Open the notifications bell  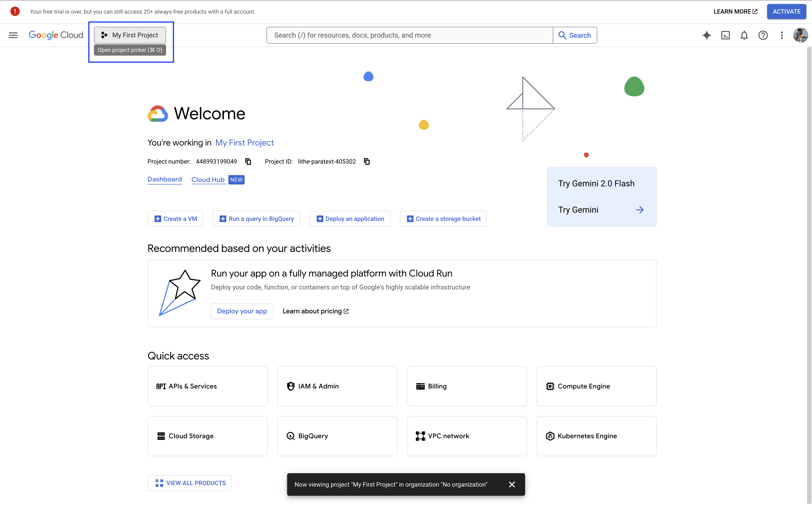coord(744,35)
